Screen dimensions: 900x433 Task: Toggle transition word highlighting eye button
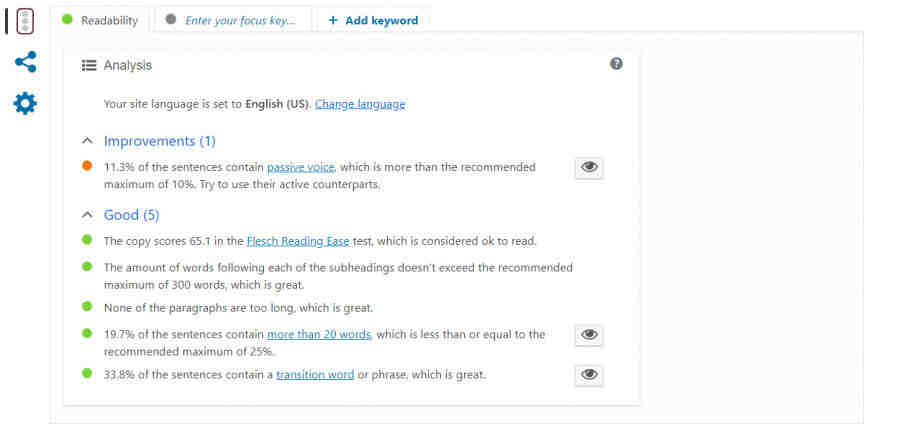point(589,375)
